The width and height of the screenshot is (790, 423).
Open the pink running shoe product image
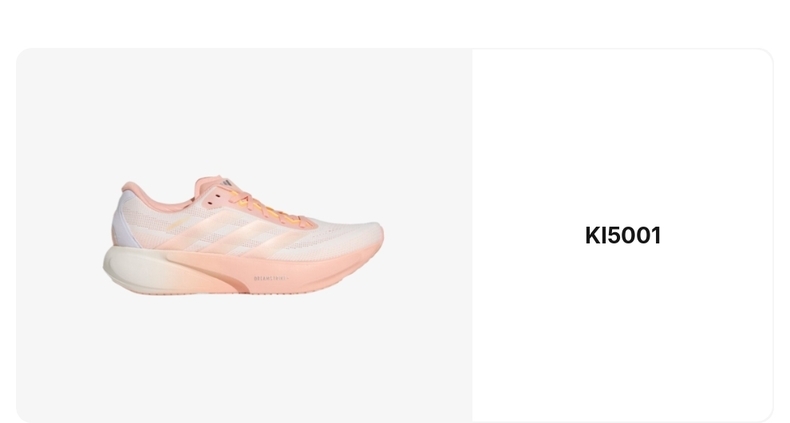pos(243,235)
